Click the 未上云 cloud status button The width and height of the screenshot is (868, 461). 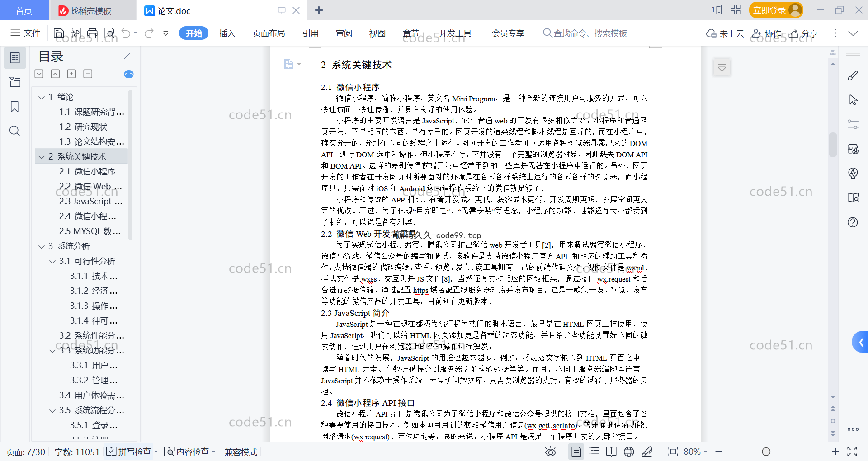click(725, 33)
